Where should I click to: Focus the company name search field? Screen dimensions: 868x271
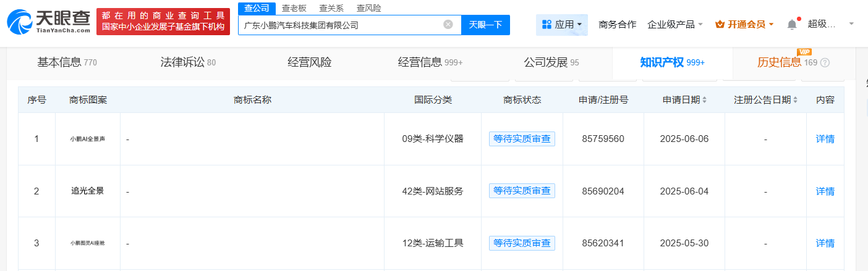pyautogui.click(x=339, y=25)
